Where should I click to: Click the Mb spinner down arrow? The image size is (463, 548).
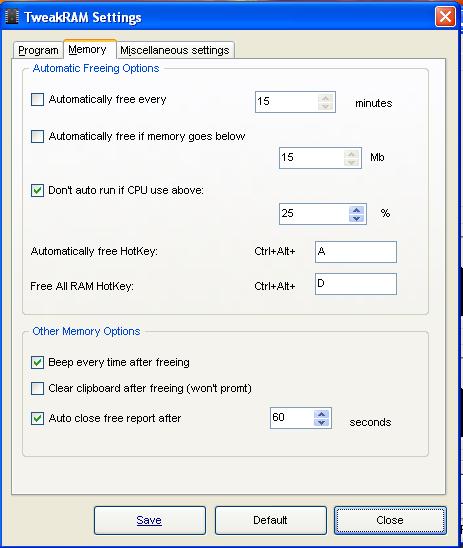coord(352,162)
